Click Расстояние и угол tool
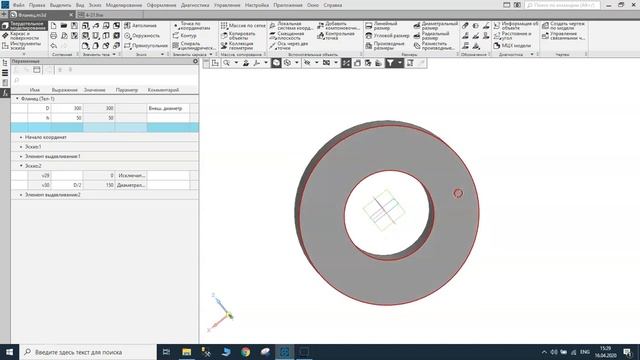Image resolution: width=640 pixels, height=360 pixels. point(513,36)
